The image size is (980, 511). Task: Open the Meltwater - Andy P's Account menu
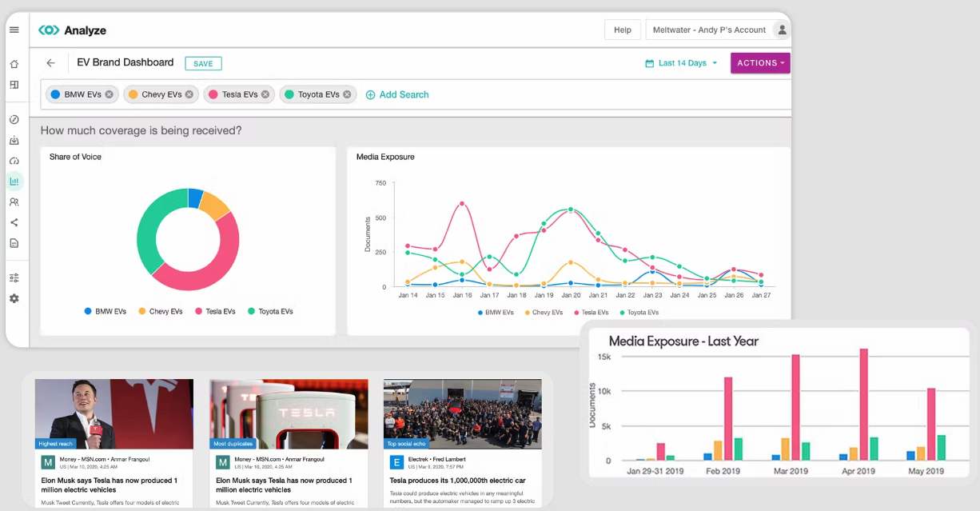709,30
